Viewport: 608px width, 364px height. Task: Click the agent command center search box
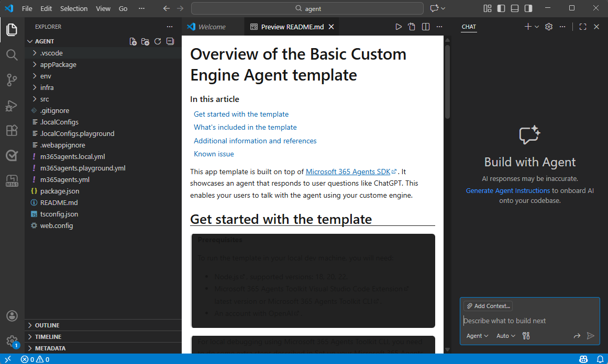coord(307,8)
